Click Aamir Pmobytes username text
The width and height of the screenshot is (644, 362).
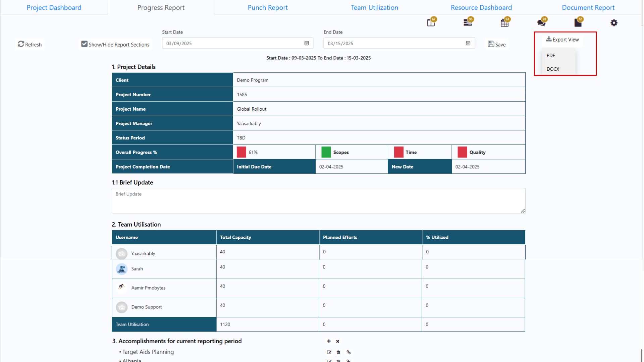tap(148, 288)
